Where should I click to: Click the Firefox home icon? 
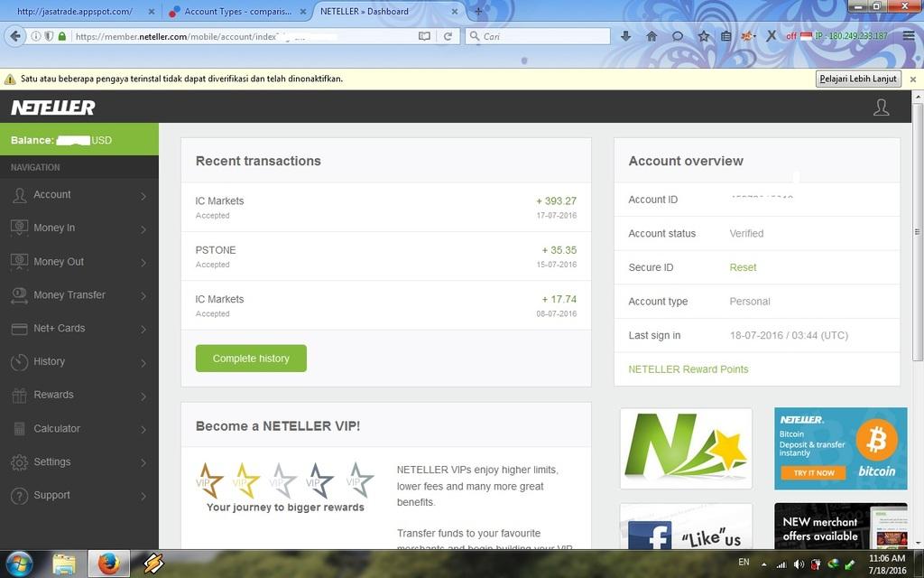(x=651, y=36)
